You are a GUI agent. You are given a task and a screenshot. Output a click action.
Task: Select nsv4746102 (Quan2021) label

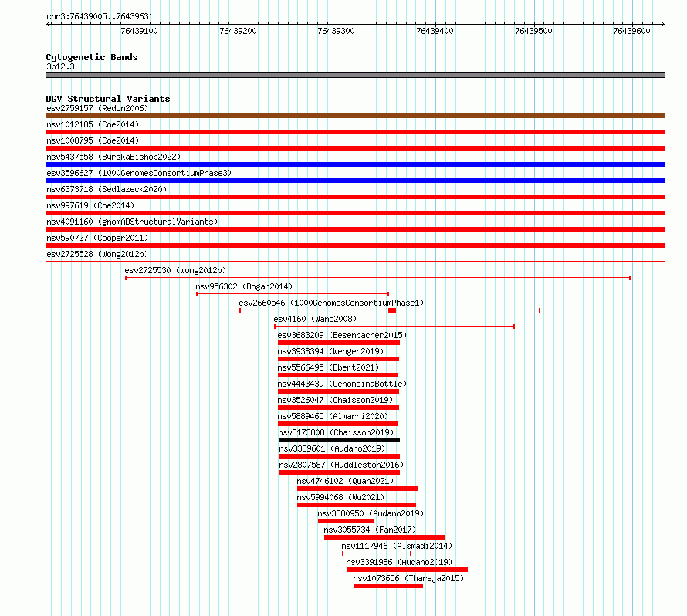click(345, 481)
